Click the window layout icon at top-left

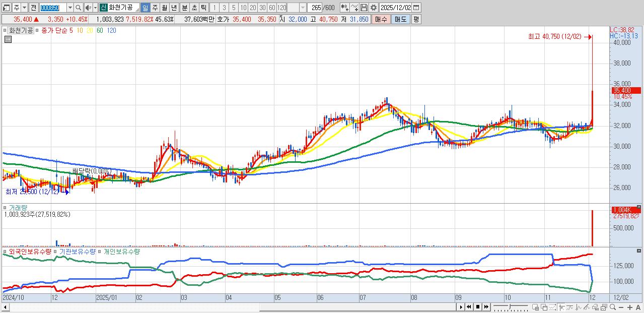7,8
